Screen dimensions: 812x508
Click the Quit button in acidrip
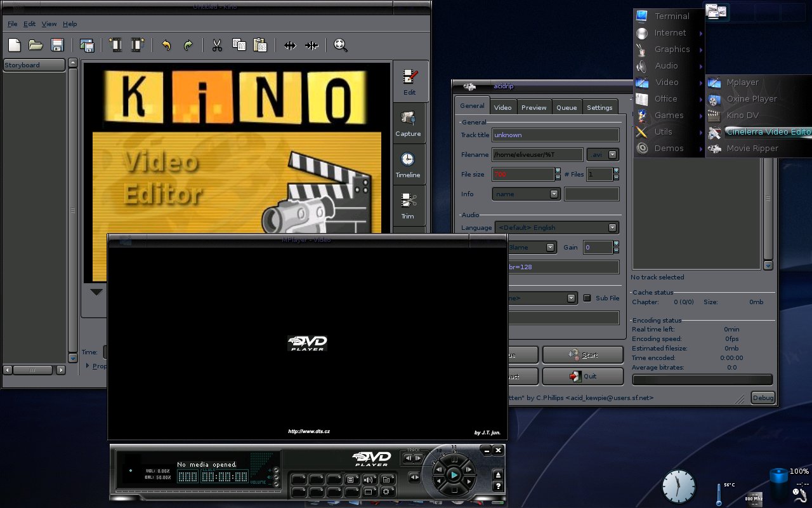point(582,376)
